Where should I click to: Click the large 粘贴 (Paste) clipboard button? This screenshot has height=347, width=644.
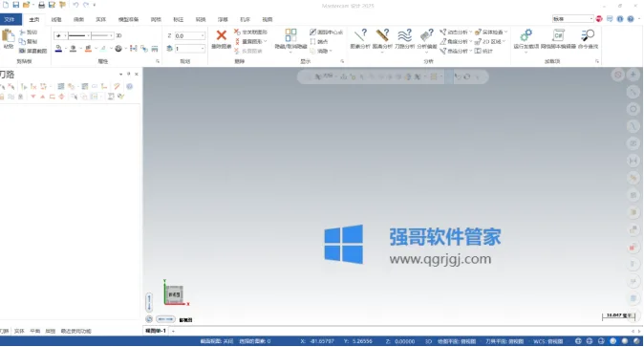tap(8, 39)
